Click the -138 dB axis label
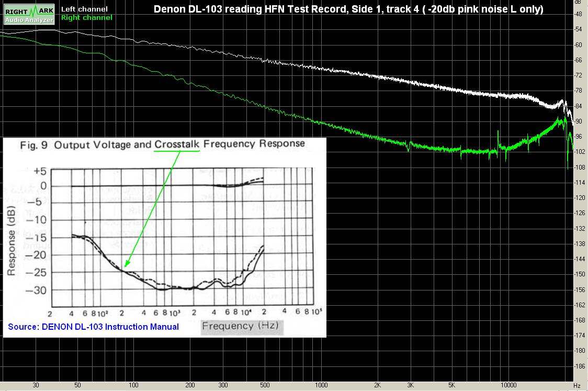 click(580, 243)
